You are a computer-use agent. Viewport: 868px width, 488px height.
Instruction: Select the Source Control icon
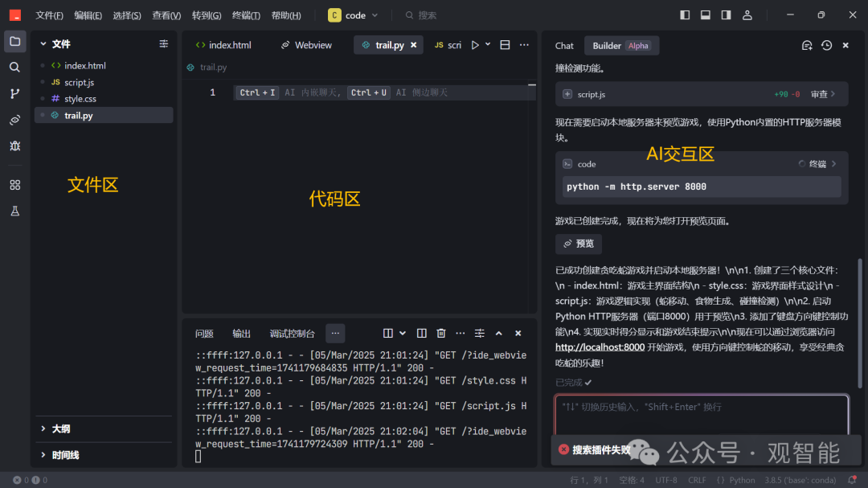14,94
